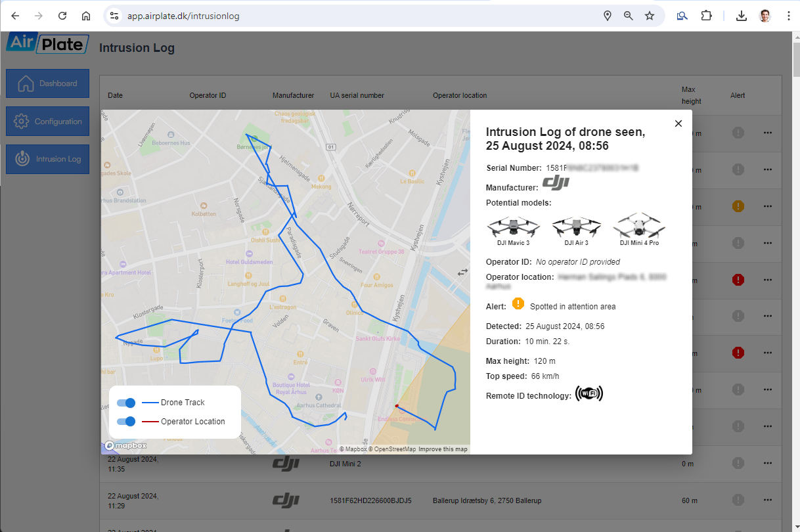Click the browser home icon
Image resolution: width=800 pixels, height=532 pixels.
tap(86, 16)
